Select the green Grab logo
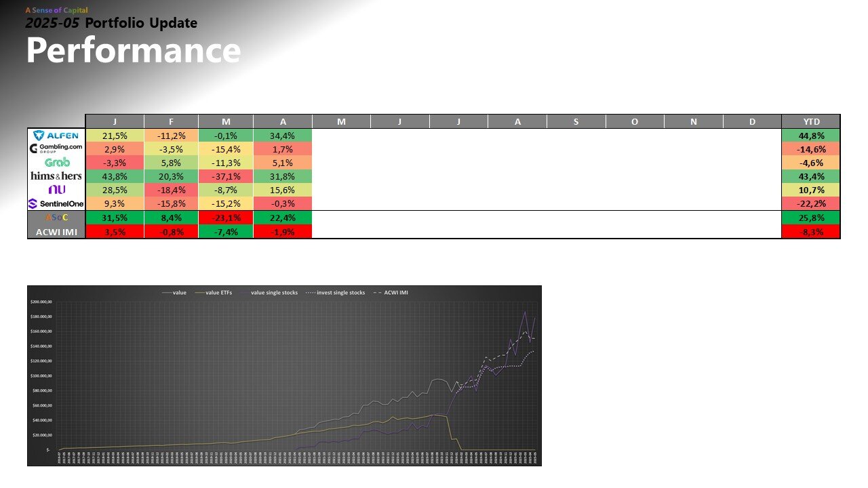 56,163
